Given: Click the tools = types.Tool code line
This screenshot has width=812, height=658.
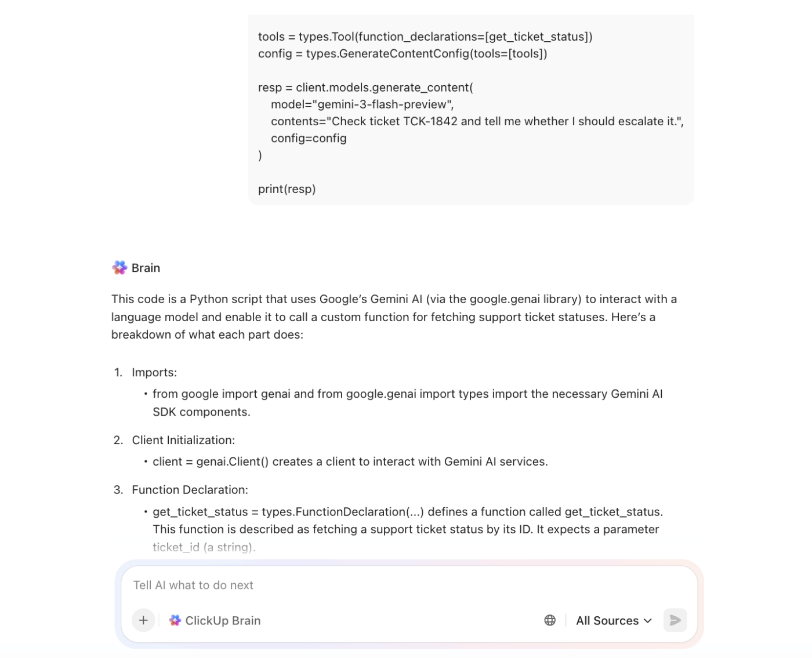Looking at the screenshot, I should tap(425, 37).
